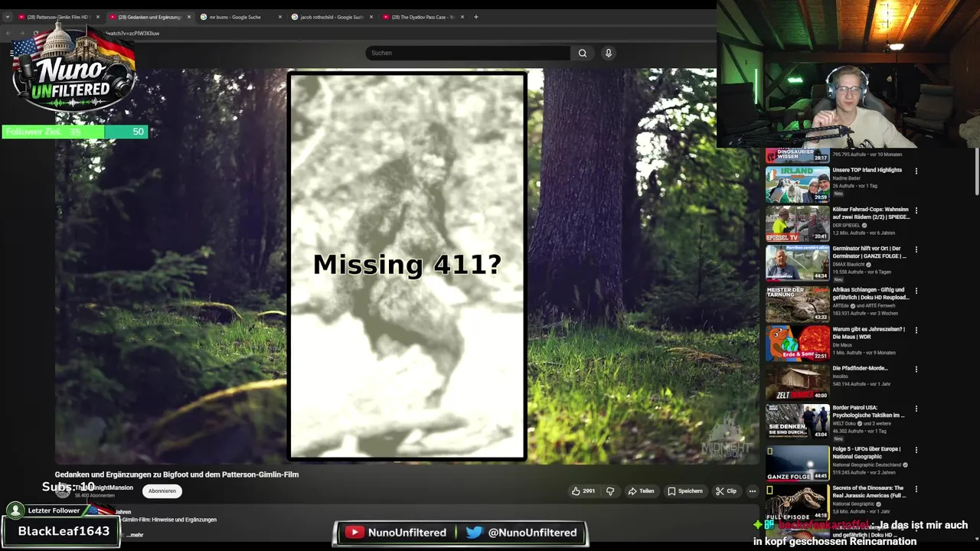
Task: Open options for Folge 5 UFOs video
Action: click(916, 450)
